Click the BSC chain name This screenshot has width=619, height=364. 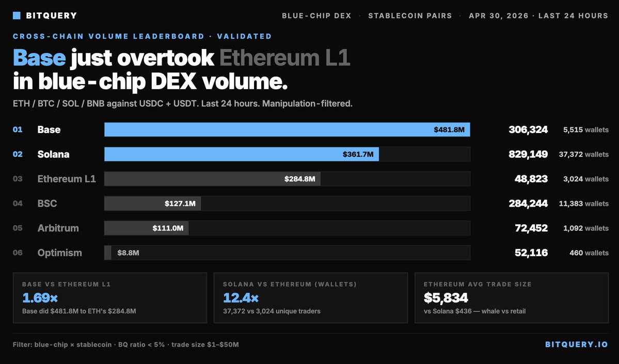click(47, 204)
